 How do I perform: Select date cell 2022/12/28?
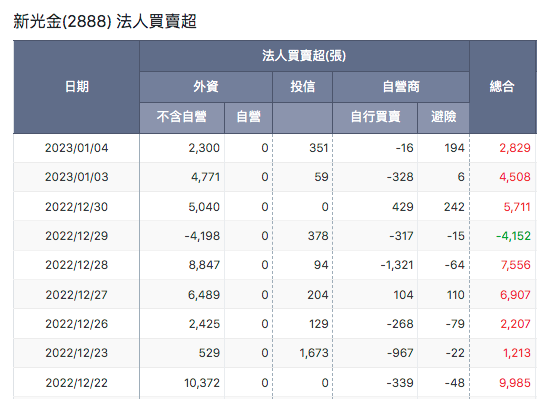point(77,265)
